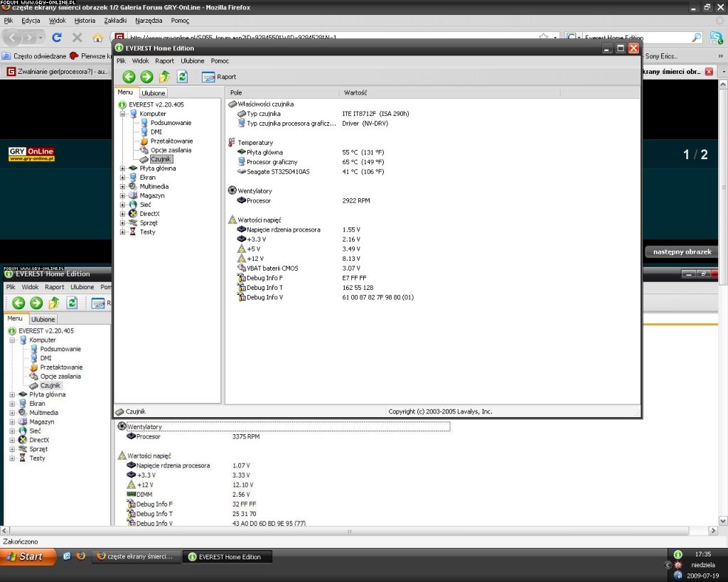The width and height of the screenshot is (728, 582).
Task: Collapse the Komputer node in front EVEREST tree
Action: [x=123, y=114]
